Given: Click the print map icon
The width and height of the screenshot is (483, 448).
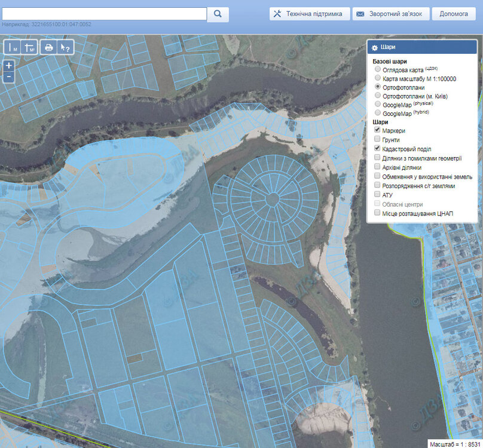Looking at the screenshot, I should 48,48.
